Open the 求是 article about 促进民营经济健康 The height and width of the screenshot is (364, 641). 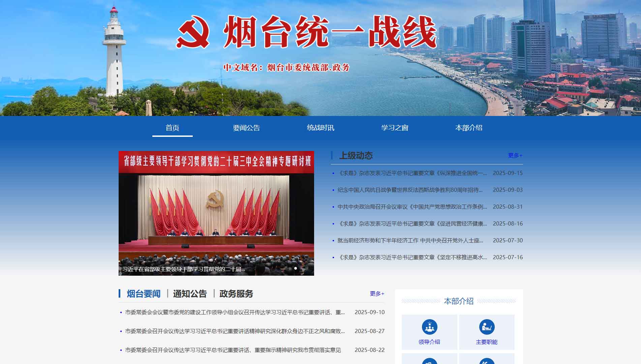[x=412, y=223]
